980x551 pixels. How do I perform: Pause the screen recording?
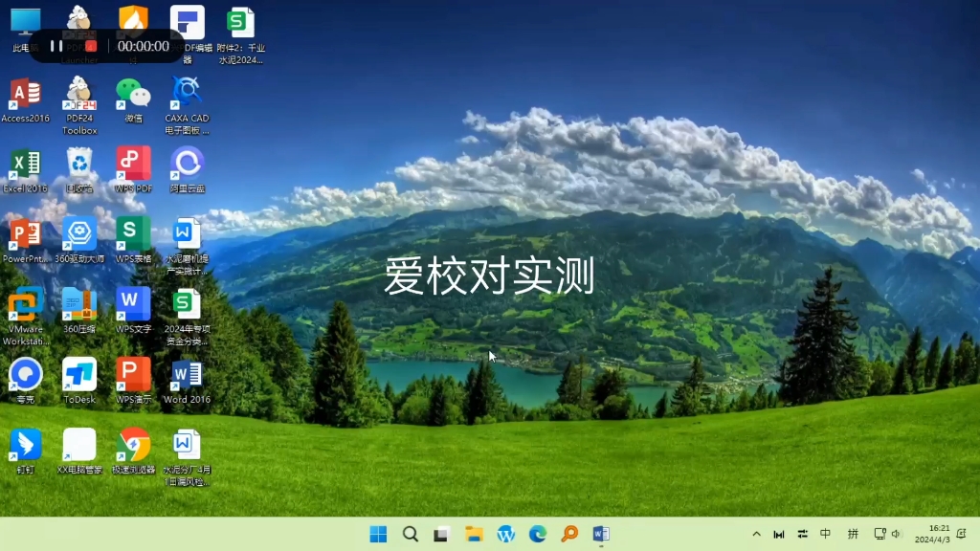point(55,45)
